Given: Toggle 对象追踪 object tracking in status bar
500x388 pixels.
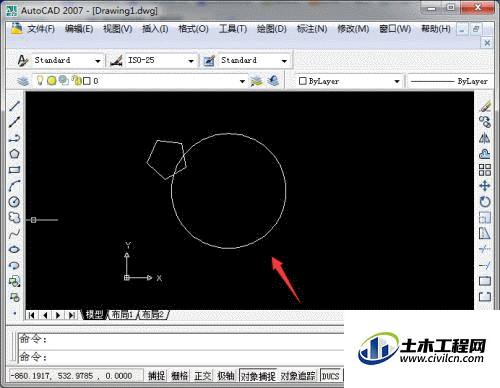Looking at the screenshot, I should tap(298, 376).
